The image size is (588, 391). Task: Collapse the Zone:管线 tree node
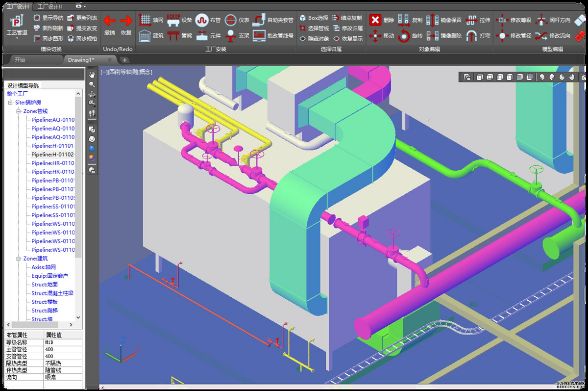click(19, 111)
